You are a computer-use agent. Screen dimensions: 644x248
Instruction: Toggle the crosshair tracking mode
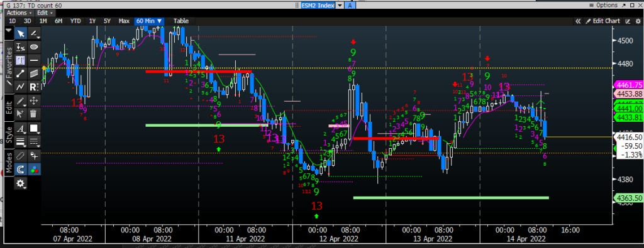tap(34, 156)
